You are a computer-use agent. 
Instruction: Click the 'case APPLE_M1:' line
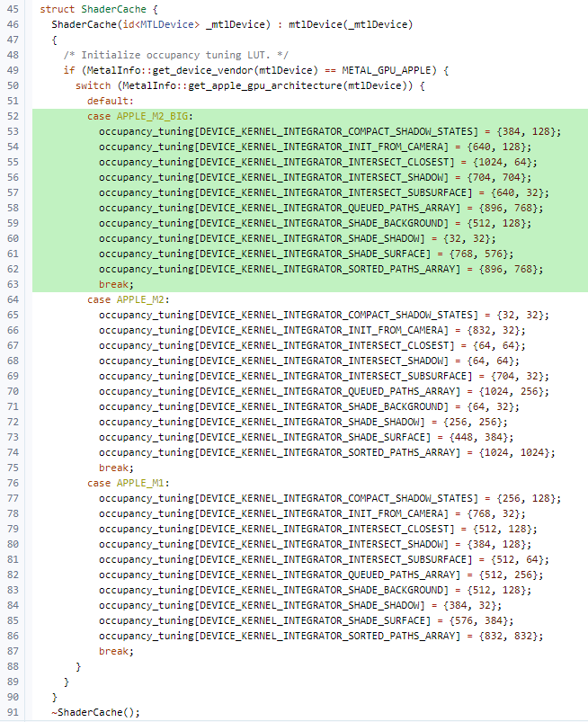(x=129, y=483)
